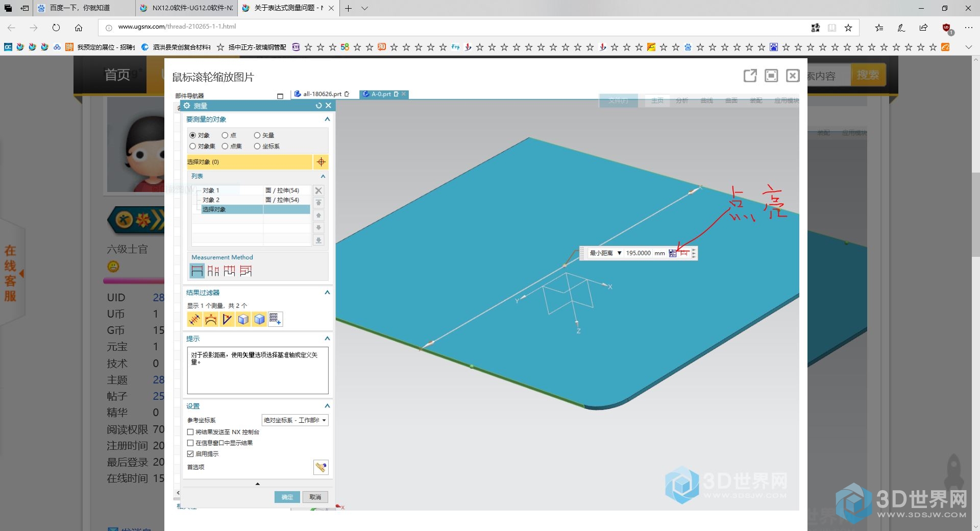Uncheck 启用提示 checkbox
Viewport: 980px width, 531px height.
[190, 453]
